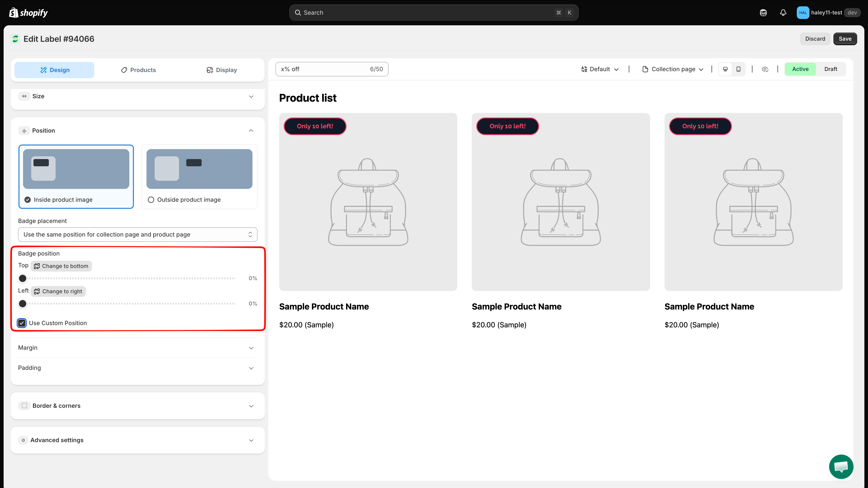Open the Collection page dropdown
Viewport: 868px width, 488px height.
pos(673,69)
